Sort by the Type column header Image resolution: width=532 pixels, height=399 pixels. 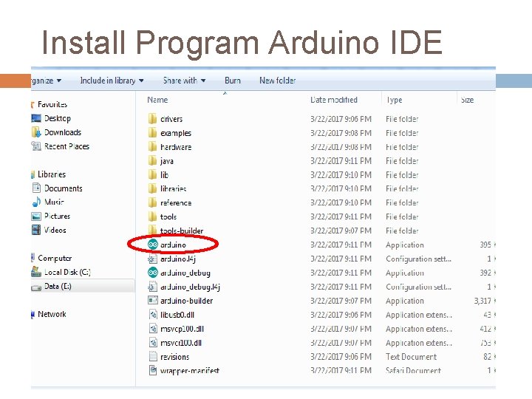395,100
